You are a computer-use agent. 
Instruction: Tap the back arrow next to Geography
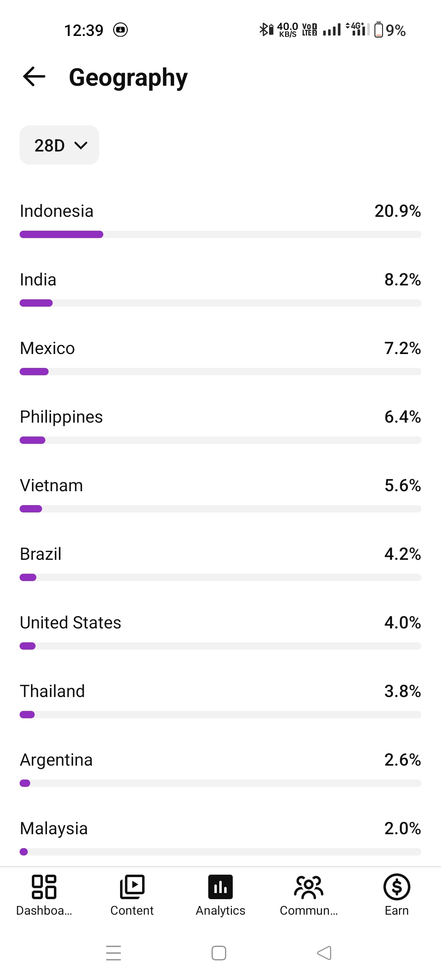point(34,77)
